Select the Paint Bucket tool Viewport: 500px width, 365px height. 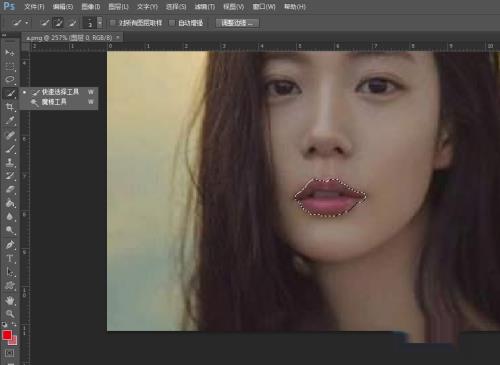pos(10,203)
